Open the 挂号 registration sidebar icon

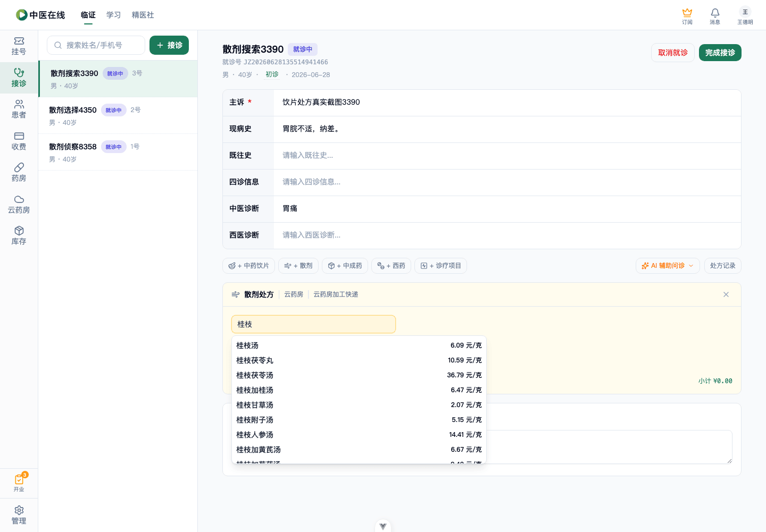(19, 46)
